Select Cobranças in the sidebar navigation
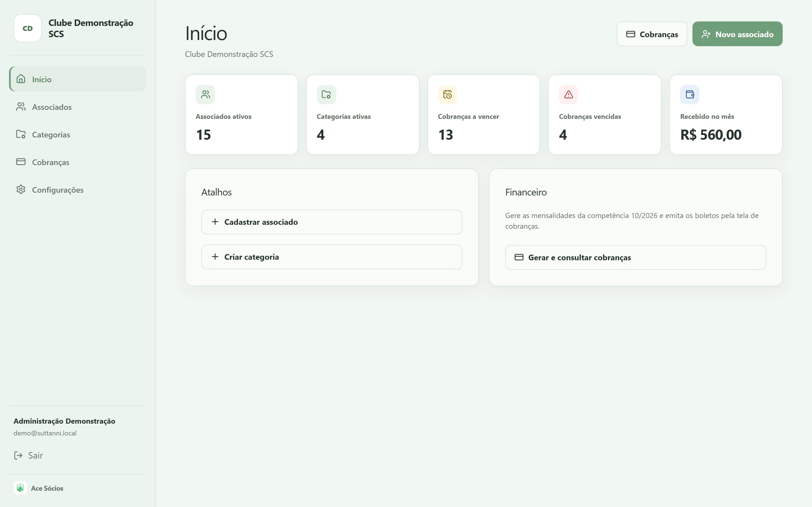The height and width of the screenshot is (507, 812). click(x=78, y=162)
